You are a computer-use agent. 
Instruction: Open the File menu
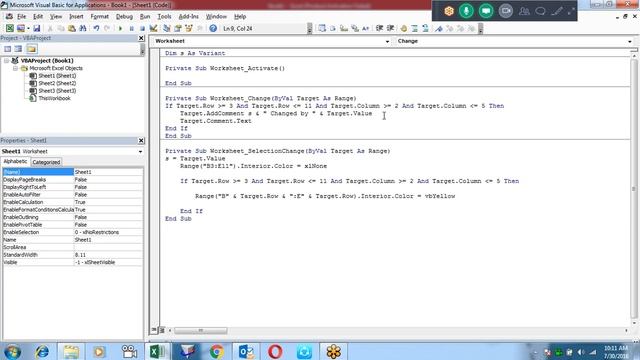point(21,17)
